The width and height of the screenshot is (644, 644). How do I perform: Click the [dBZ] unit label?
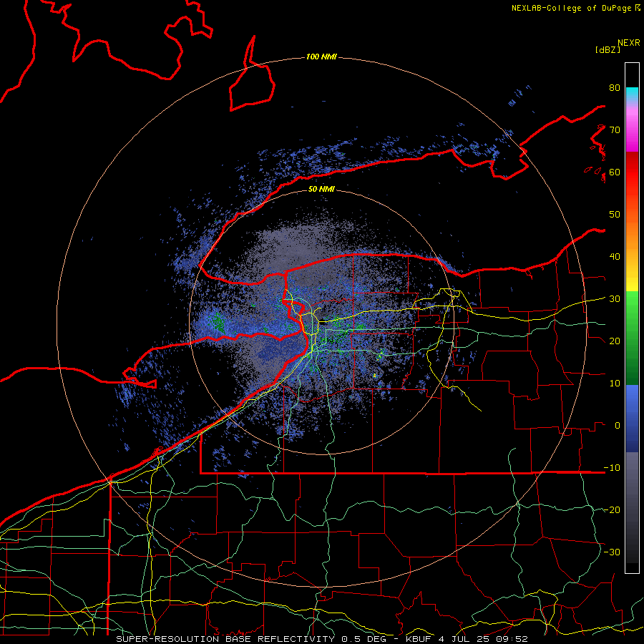608,50
